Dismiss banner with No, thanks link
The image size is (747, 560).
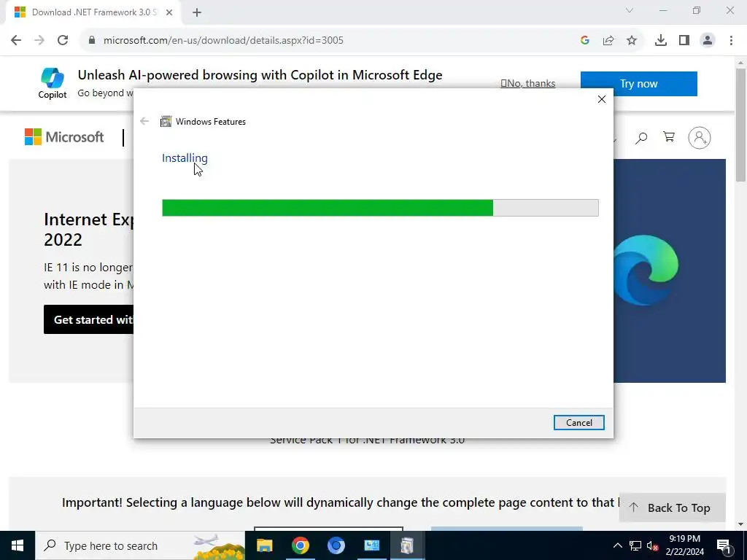(x=528, y=83)
